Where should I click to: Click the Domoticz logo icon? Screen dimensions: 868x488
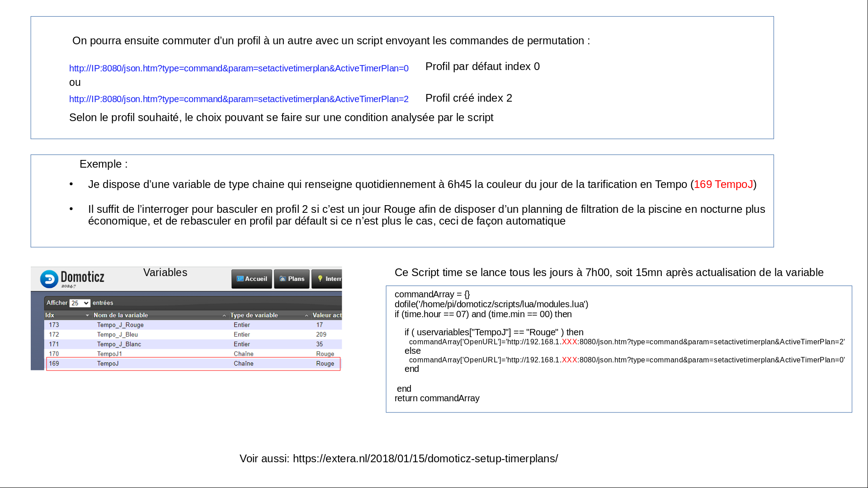[49, 279]
